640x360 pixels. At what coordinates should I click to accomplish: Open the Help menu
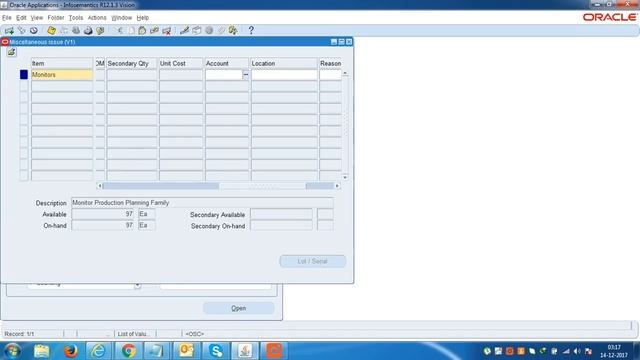[142, 18]
